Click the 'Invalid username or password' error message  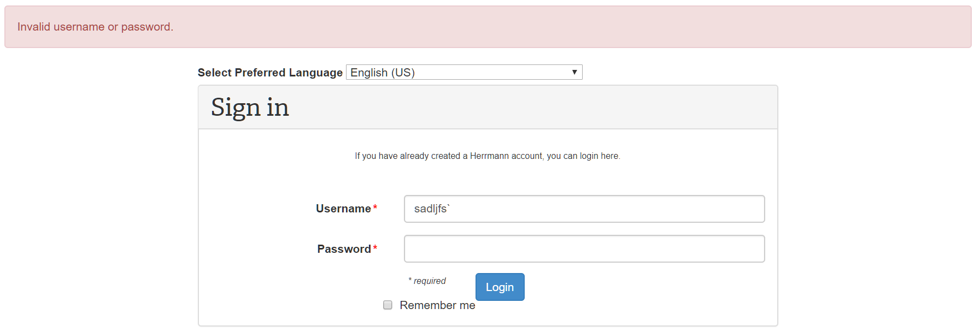95,27
